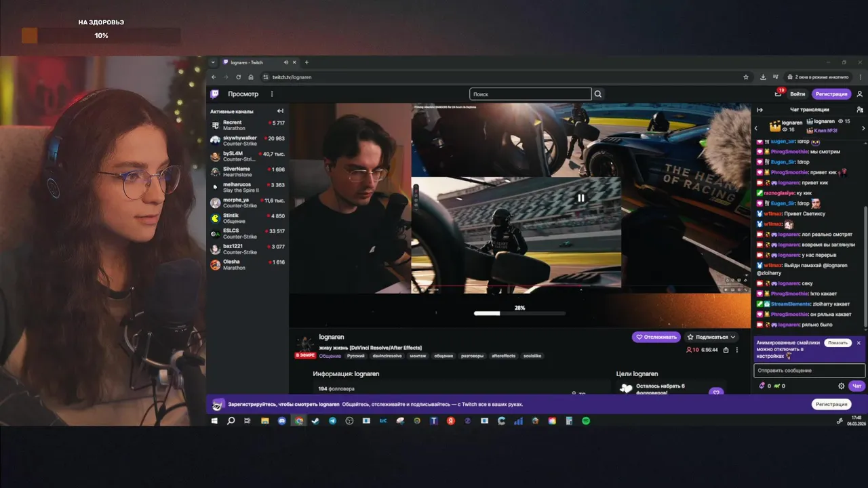Open the tab search dropdown arrow

(213, 62)
